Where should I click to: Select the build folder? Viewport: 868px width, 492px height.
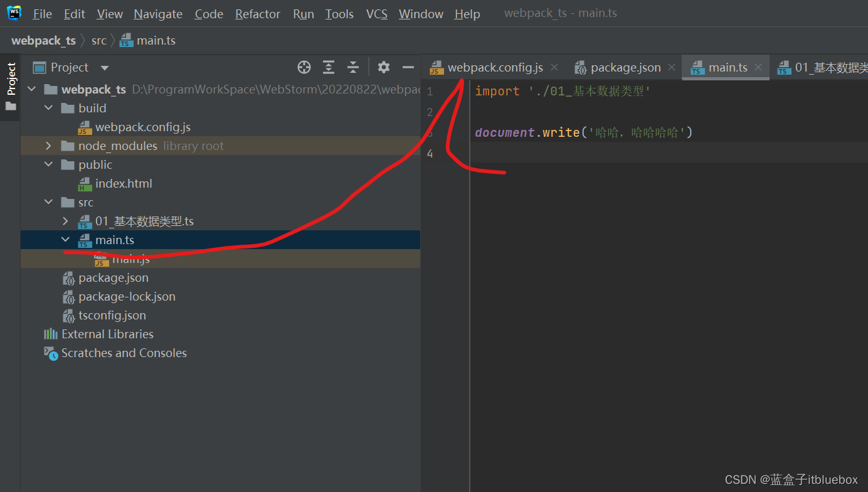click(x=220, y=108)
